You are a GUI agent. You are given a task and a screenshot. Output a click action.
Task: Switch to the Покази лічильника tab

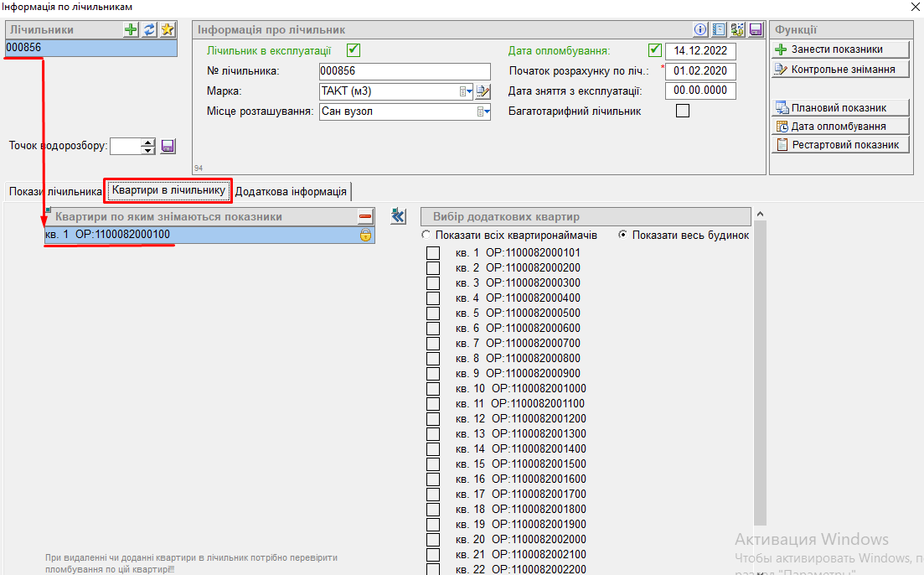[54, 192]
